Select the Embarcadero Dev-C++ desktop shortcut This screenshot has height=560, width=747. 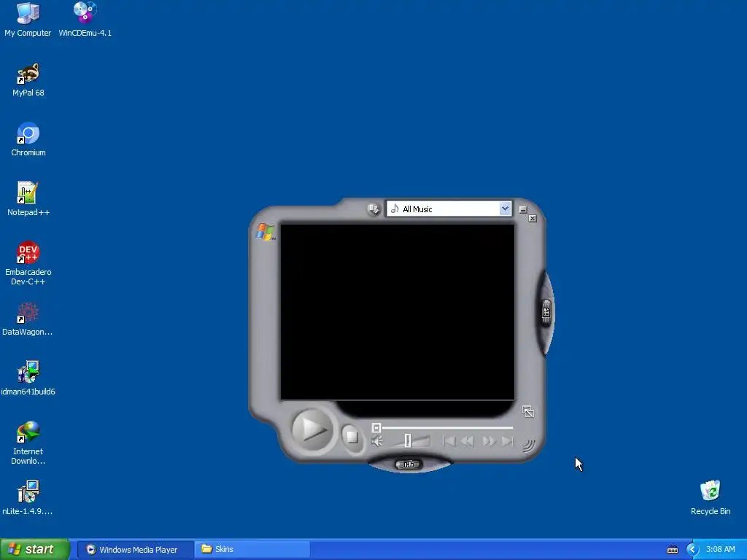pos(28,263)
